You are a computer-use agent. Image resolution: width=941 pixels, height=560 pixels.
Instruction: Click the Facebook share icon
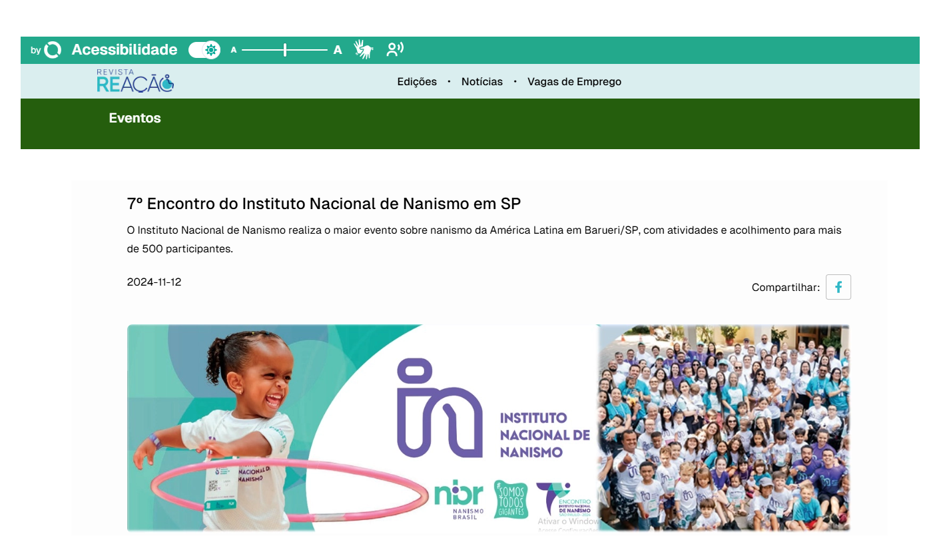coord(838,287)
